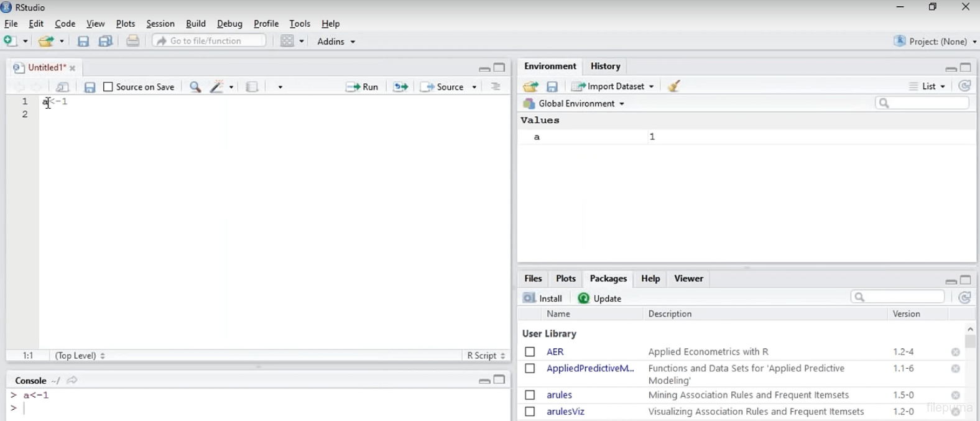Open the Addins dropdown menu
This screenshot has width=980, height=421.
coord(336,42)
